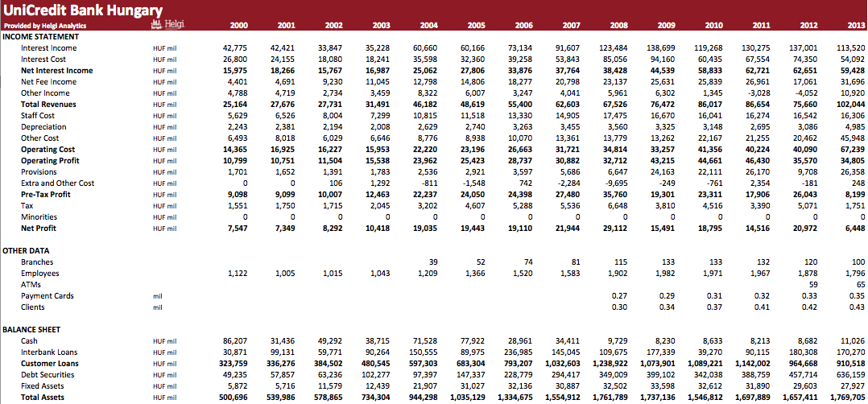This screenshot has width=868, height=404.
Task: Click Branches value 39
Action: tap(433, 262)
